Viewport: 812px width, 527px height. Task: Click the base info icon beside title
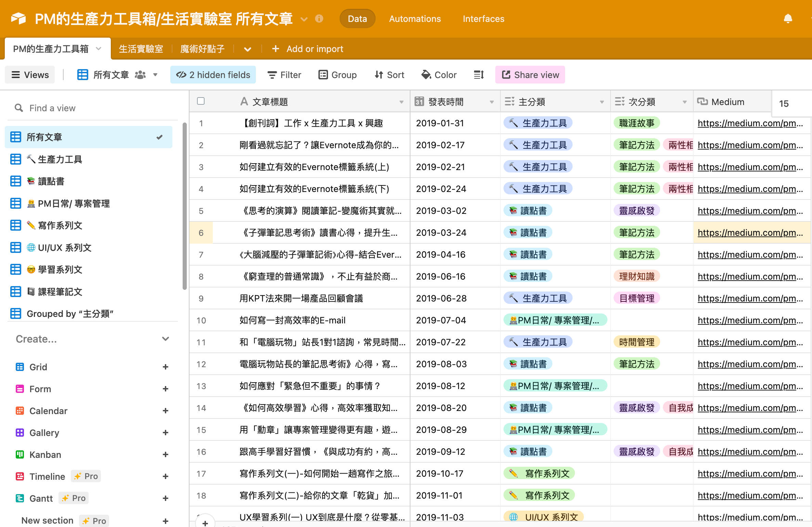[319, 18]
